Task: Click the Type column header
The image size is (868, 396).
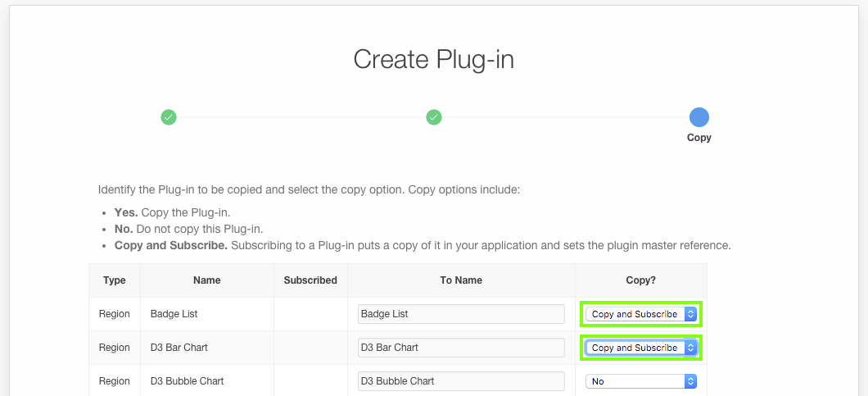Action: (x=115, y=280)
